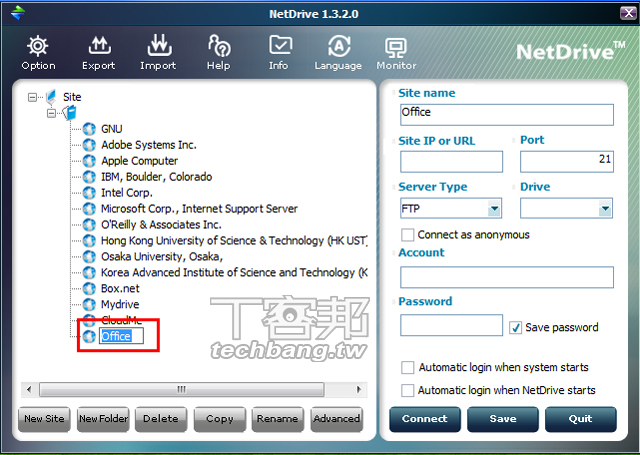Click the globe icon beside O'Reilly & Associates
The image size is (640, 455).
[x=89, y=224]
